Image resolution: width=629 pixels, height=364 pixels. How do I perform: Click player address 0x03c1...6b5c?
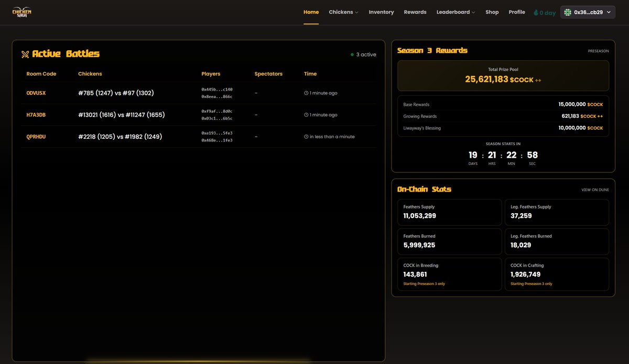pyautogui.click(x=217, y=118)
